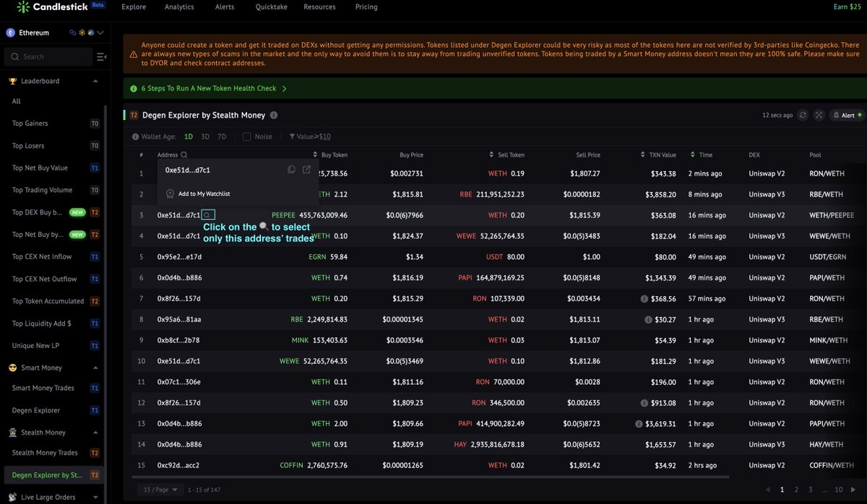
Task: Click the magnifier beside row 3 address
Action: pos(207,215)
